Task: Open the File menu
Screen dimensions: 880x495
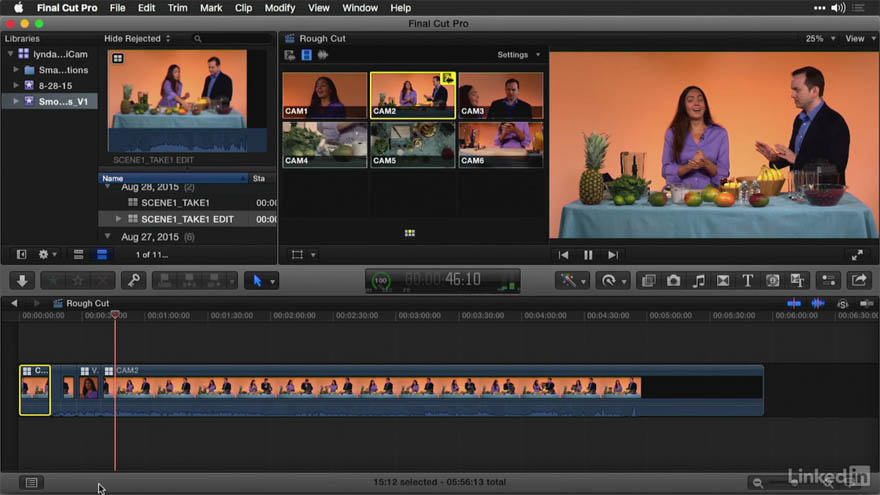Action: [x=117, y=8]
